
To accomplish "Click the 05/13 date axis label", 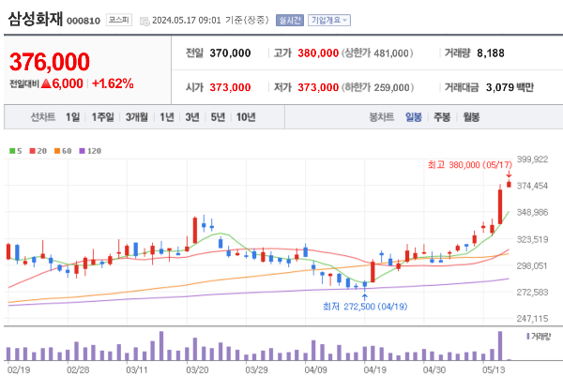I will 494,369.
